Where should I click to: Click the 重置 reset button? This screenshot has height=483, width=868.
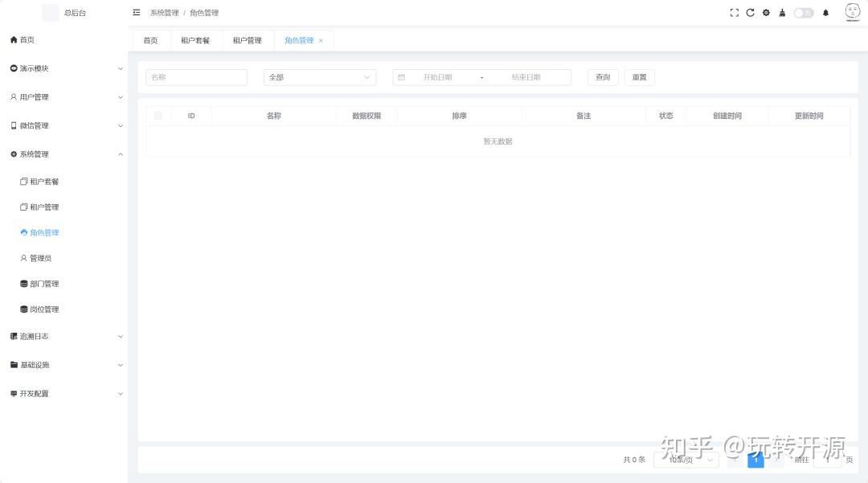click(x=639, y=76)
